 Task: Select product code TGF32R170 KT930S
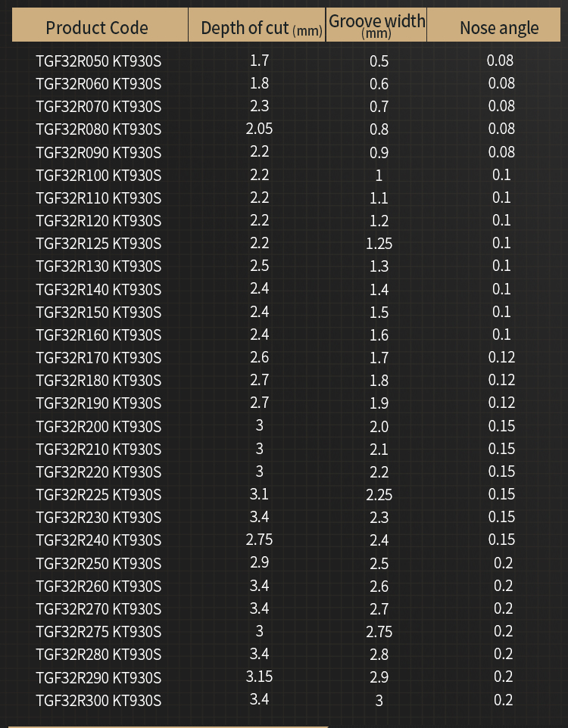pyautogui.click(x=98, y=358)
